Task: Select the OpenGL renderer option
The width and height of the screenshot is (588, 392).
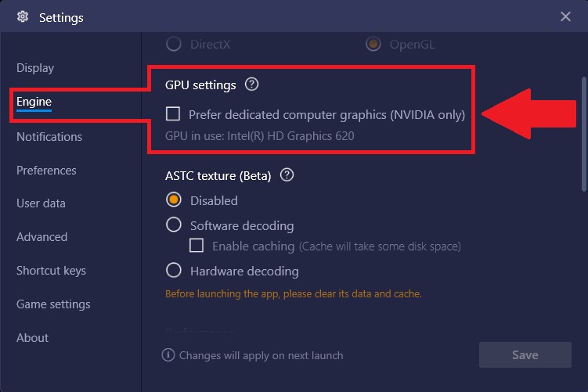Action: [x=373, y=44]
